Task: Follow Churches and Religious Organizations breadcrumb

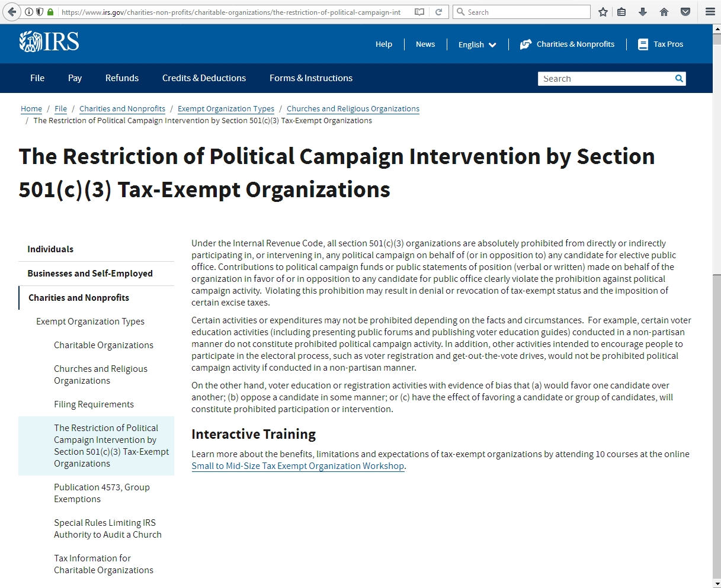Action: 353,109
